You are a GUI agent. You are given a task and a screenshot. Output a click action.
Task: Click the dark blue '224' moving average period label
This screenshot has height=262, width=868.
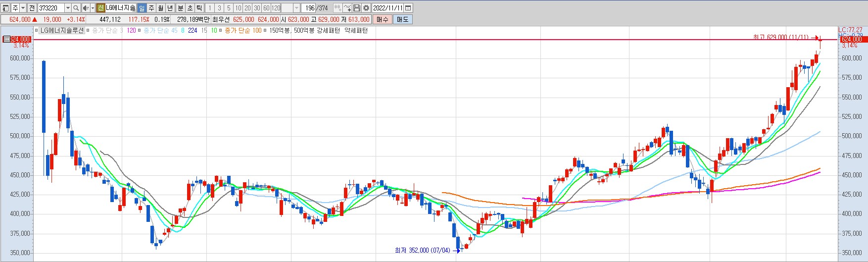[193, 30]
